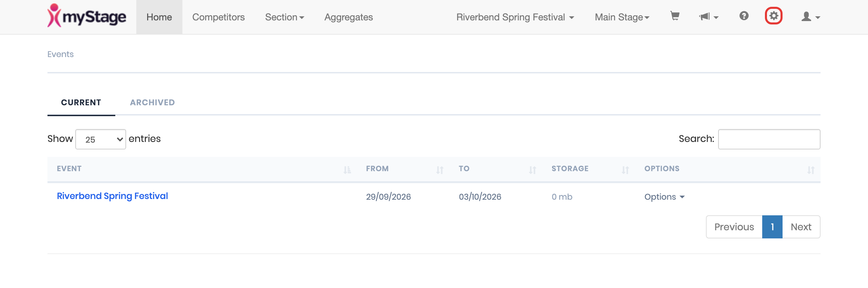Open the megaphone announcements menu
Viewport: 868px width, 288px height.
coord(709,17)
